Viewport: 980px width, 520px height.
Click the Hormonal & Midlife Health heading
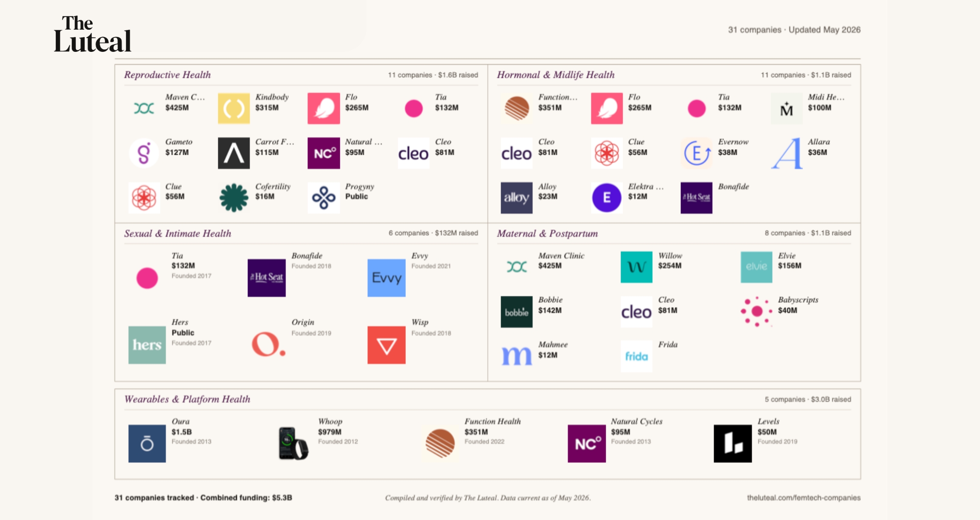pyautogui.click(x=556, y=75)
